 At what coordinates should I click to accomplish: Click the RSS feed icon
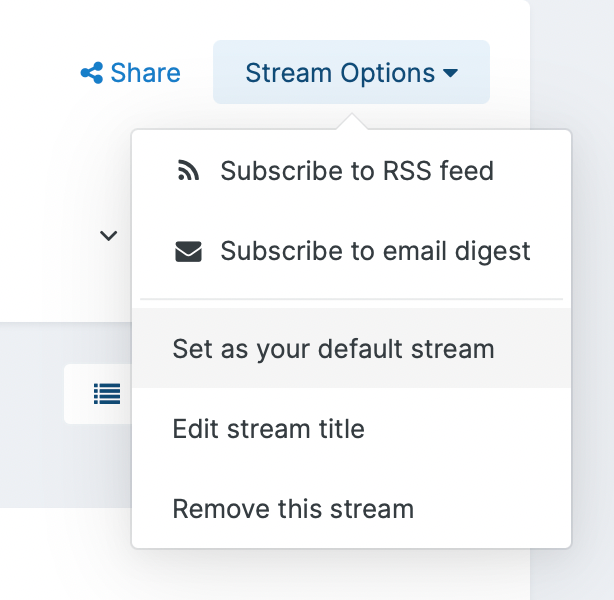(x=187, y=171)
